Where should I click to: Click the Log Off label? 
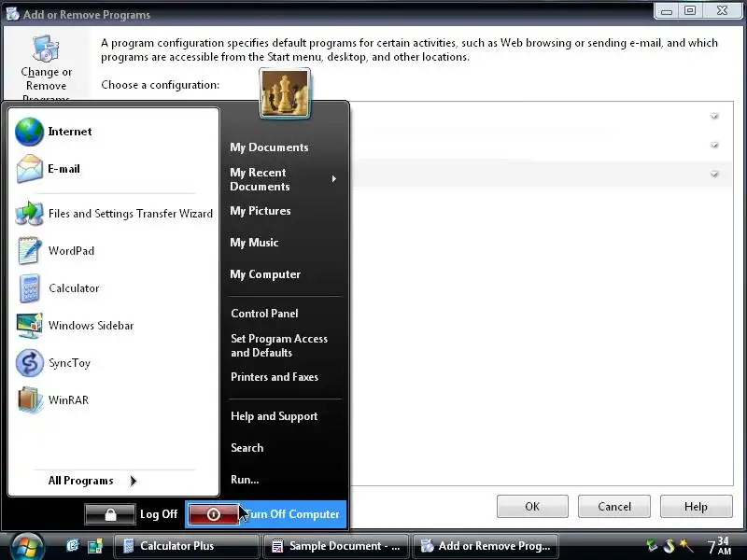pyautogui.click(x=159, y=514)
